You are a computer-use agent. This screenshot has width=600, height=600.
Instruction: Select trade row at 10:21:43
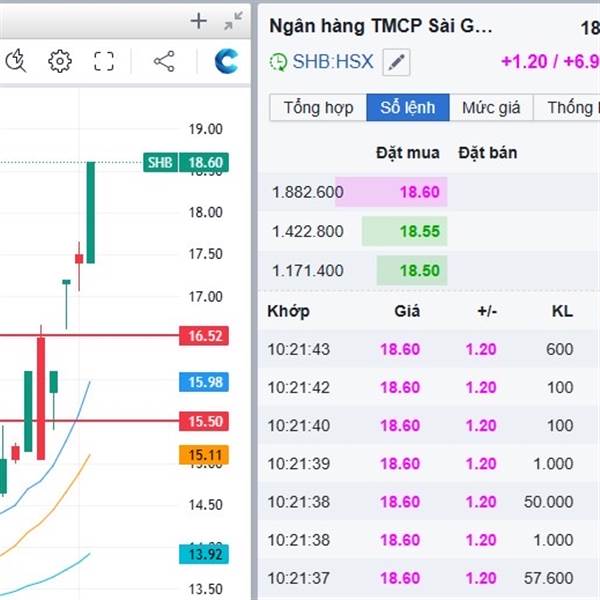[x=429, y=349]
